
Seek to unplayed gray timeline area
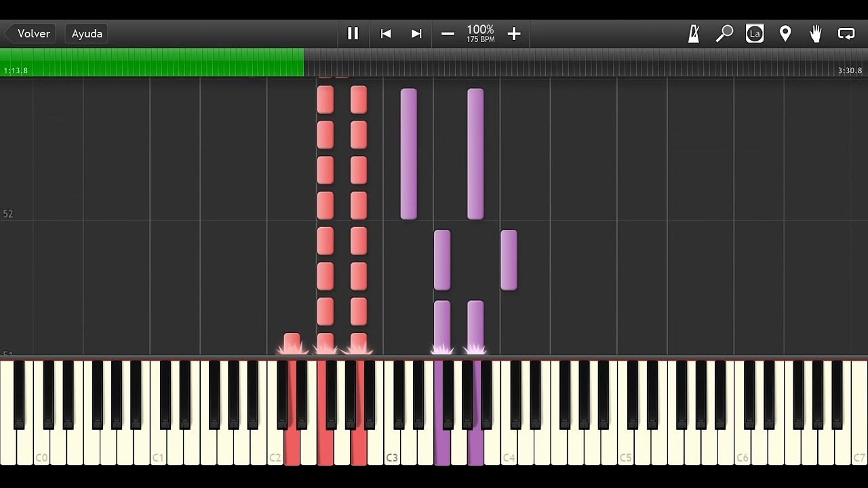(586, 62)
